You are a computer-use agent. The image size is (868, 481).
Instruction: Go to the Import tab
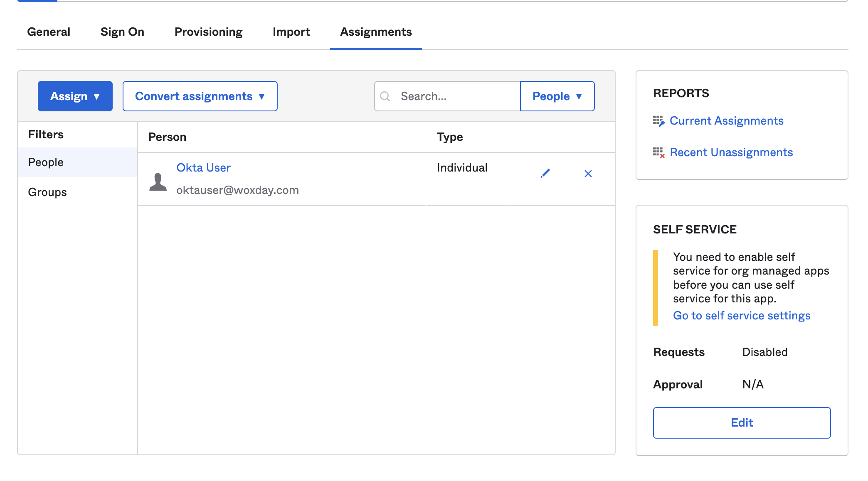291,32
